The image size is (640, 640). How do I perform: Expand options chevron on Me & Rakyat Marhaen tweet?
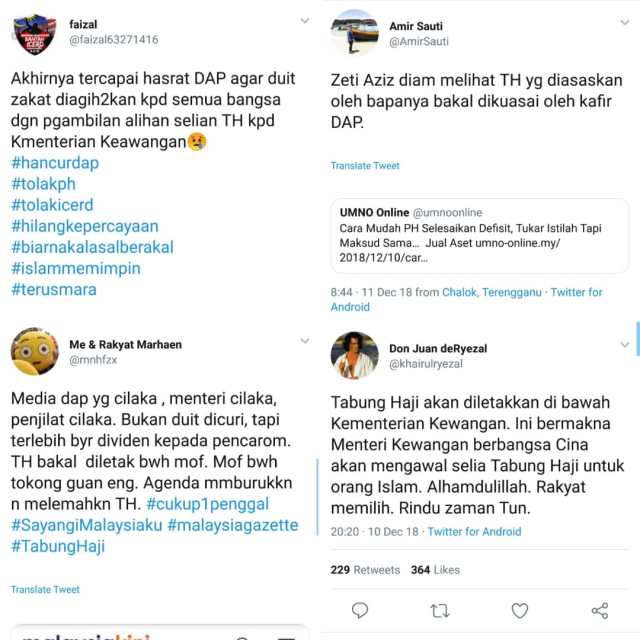[x=304, y=340]
